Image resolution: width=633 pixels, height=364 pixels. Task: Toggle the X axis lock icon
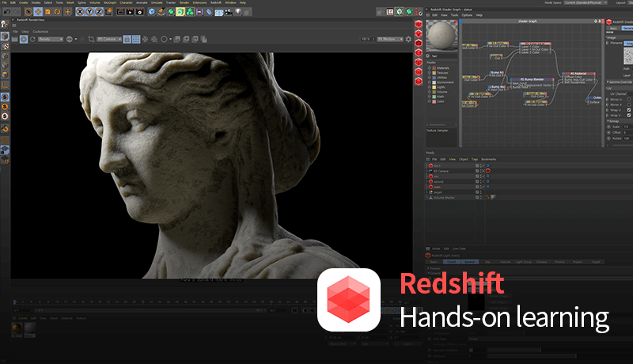[80, 12]
